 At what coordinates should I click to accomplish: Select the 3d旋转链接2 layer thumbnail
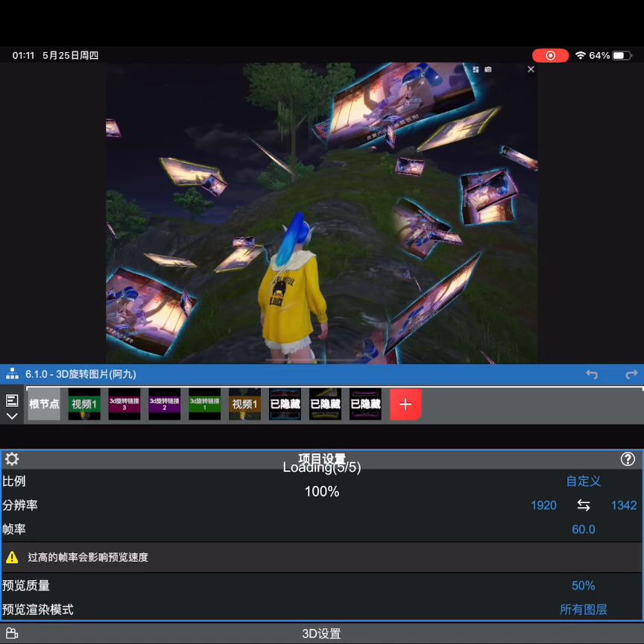[x=164, y=403]
